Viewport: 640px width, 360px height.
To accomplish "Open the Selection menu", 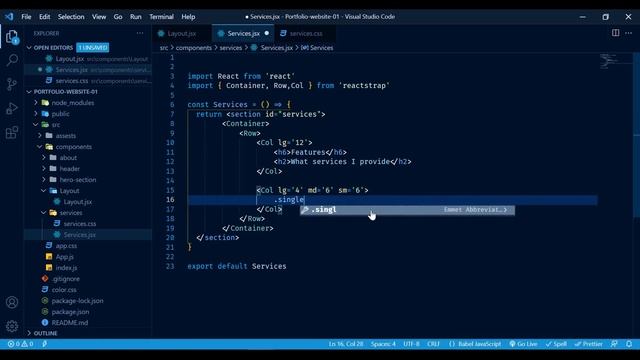I will tap(71, 17).
